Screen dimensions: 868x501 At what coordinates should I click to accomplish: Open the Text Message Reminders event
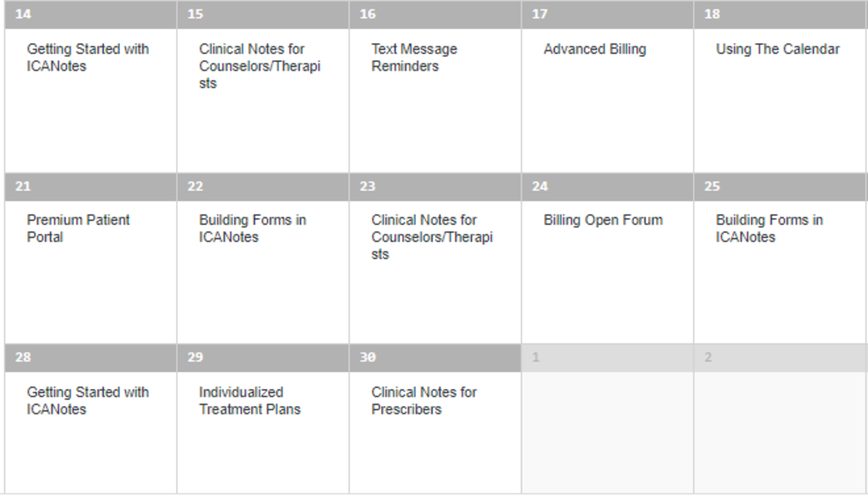tap(413, 58)
